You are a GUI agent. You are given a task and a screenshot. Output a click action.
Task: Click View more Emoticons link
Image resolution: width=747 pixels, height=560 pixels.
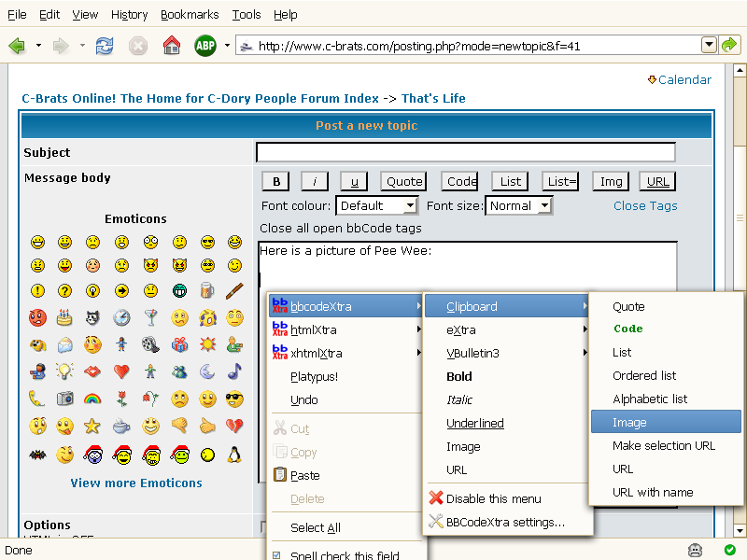point(136,483)
